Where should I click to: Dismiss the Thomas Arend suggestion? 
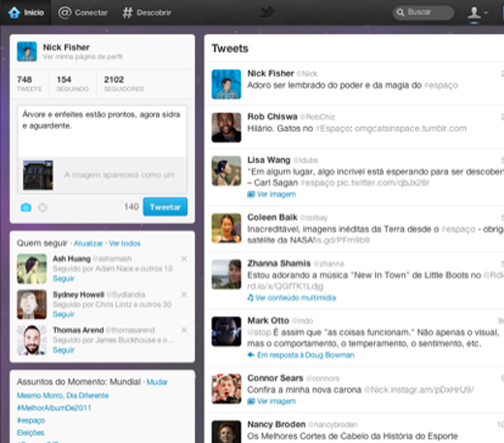click(184, 330)
